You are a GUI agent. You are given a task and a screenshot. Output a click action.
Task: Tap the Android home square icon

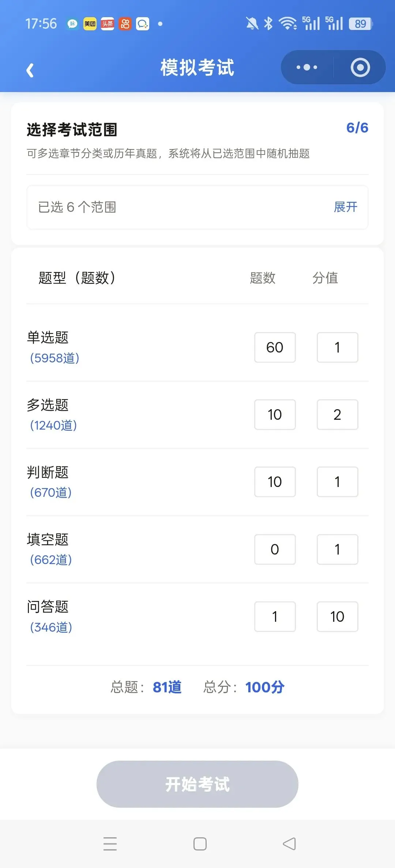coord(200,844)
